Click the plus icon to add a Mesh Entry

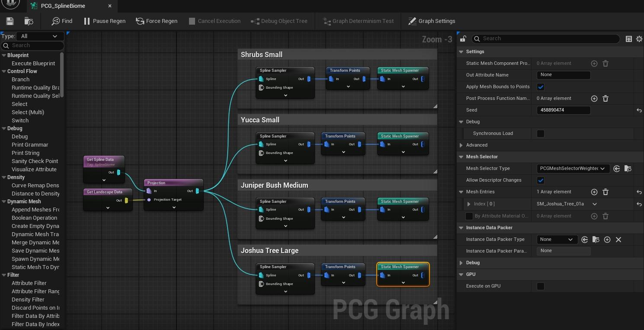tap(594, 192)
